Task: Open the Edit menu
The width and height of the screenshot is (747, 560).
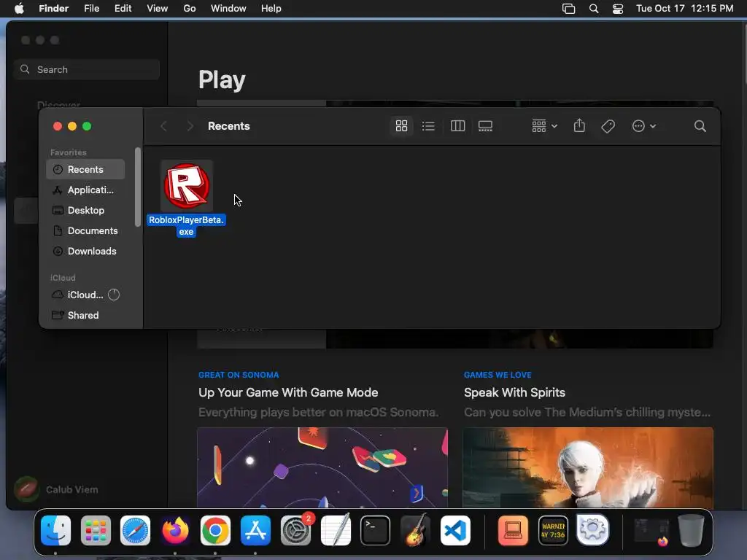Action: pos(123,9)
